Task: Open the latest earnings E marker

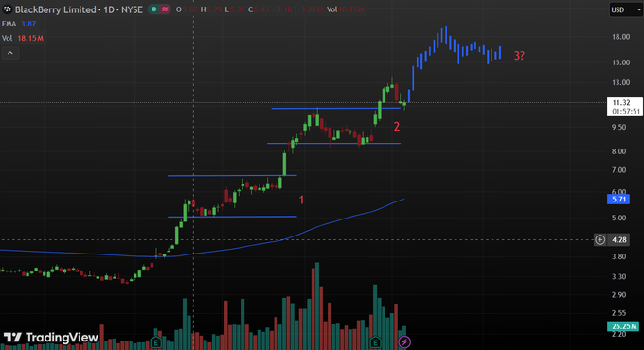Action: tap(375, 341)
